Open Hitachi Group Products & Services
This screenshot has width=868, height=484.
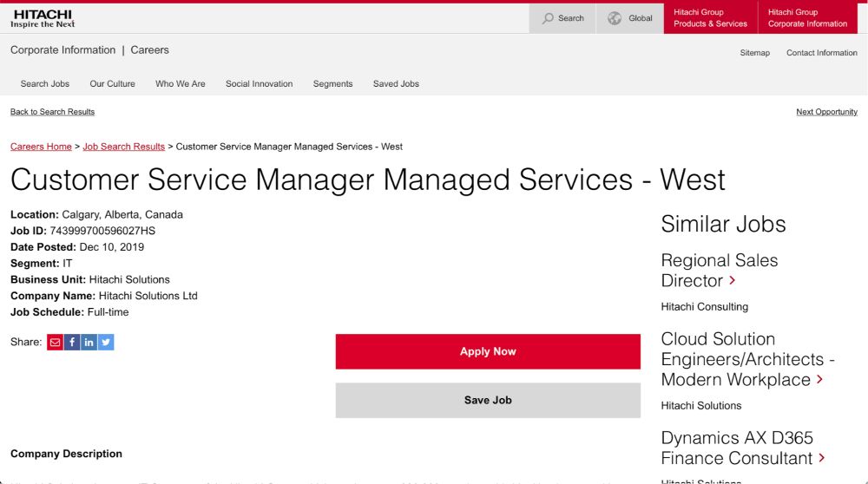710,17
